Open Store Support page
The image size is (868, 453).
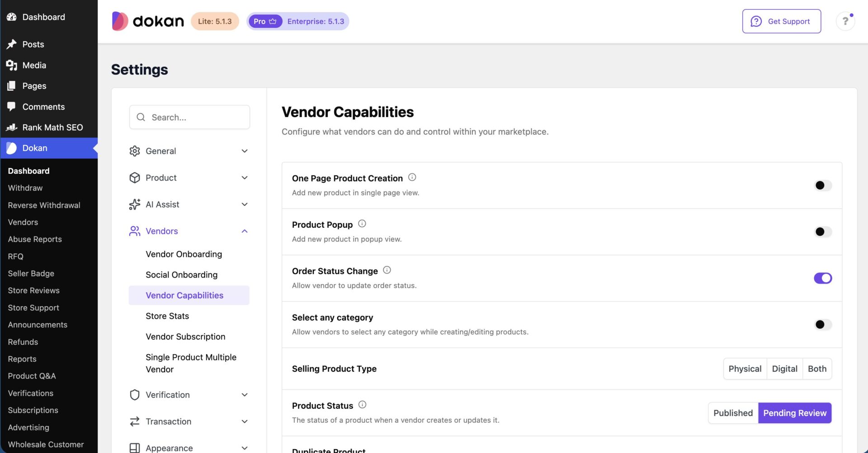pos(33,308)
